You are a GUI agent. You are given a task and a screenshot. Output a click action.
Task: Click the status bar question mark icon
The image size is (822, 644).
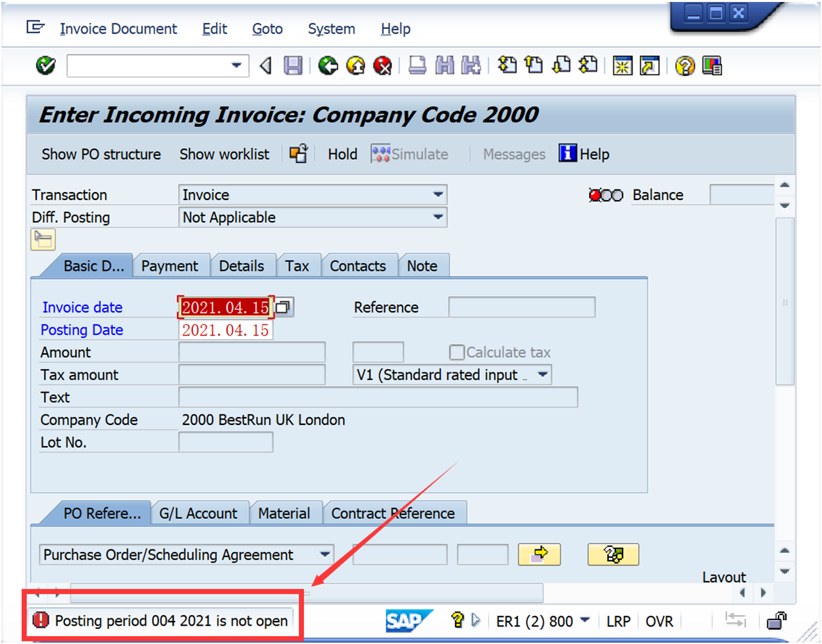[457, 620]
